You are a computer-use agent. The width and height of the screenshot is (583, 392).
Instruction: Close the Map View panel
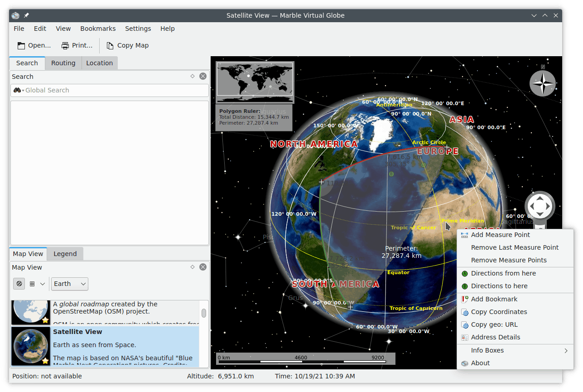(203, 267)
